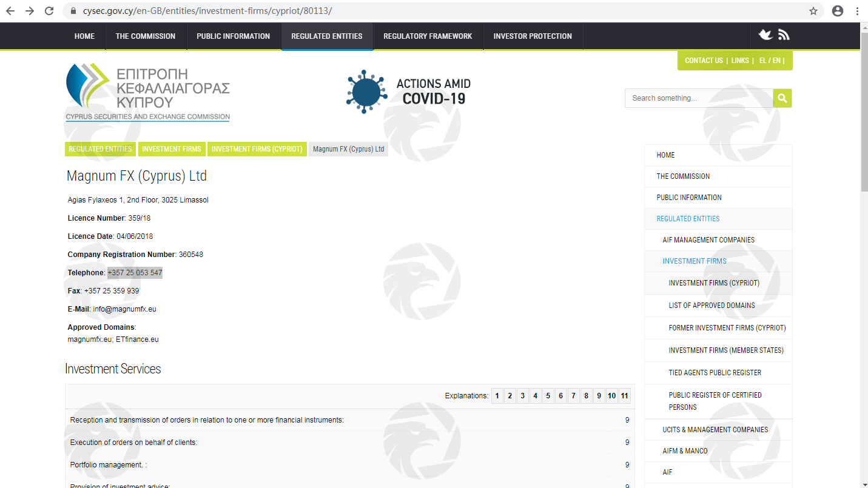The width and height of the screenshot is (868, 488).
Task: Open LIST OF APPROVED DOMAINS sidebar item
Action: (718, 306)
